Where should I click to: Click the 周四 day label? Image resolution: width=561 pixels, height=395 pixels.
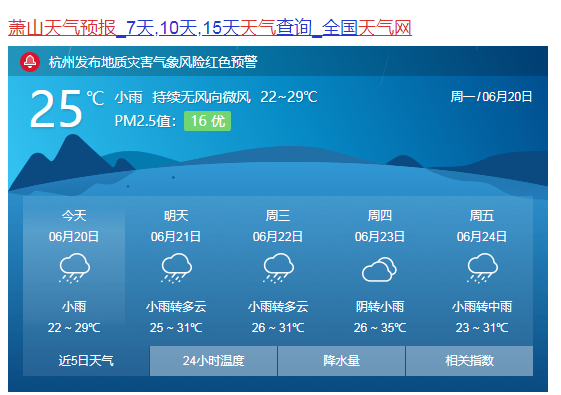(380, 216)
